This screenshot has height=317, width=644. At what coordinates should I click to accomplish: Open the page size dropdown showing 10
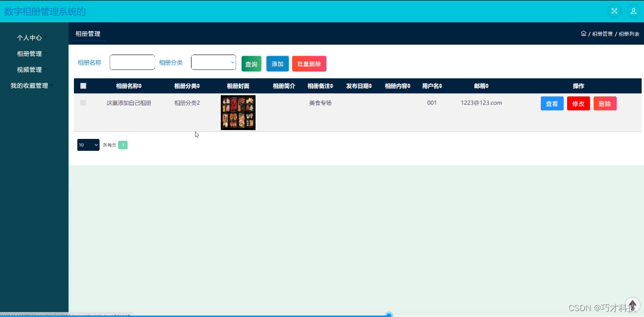(88, 144)
